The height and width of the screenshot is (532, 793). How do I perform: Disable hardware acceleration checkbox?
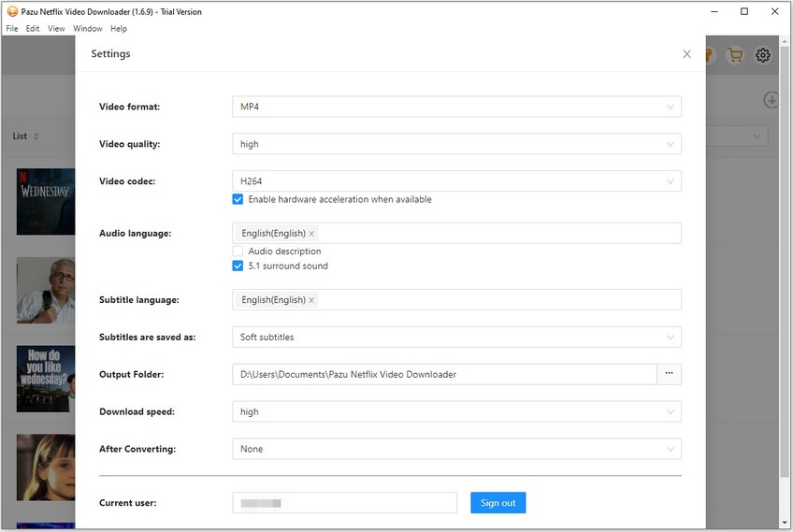pyautogui.click(x=238, y=199)
